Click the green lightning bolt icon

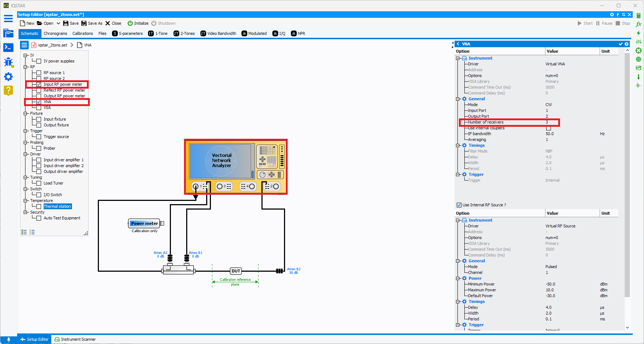(x=638, y=33)
